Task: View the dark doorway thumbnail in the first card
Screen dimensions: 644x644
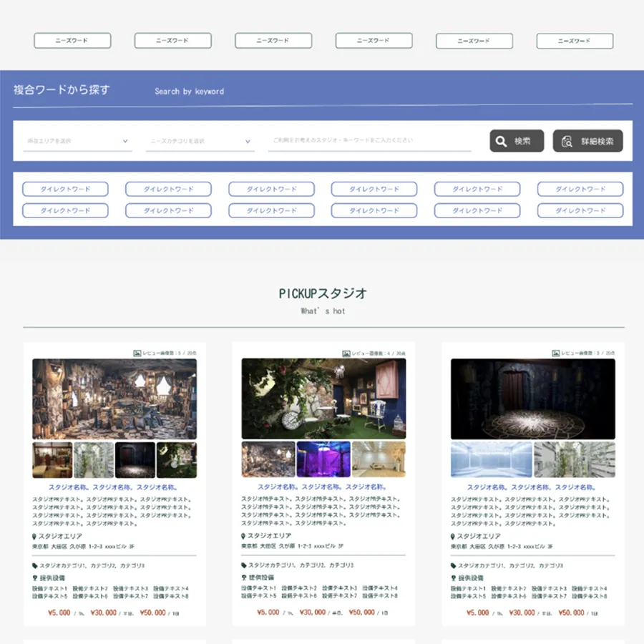Action: (x=135, y=459)
